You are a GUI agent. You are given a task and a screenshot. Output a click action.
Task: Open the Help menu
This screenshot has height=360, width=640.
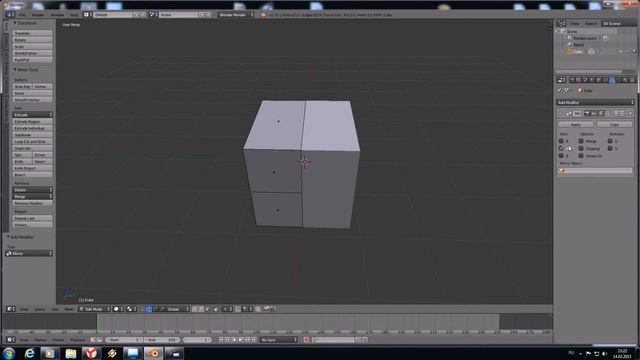74,15
